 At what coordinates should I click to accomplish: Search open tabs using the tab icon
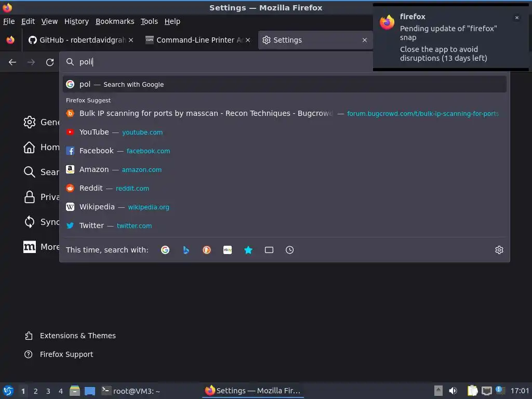click(x=269, y=250)
